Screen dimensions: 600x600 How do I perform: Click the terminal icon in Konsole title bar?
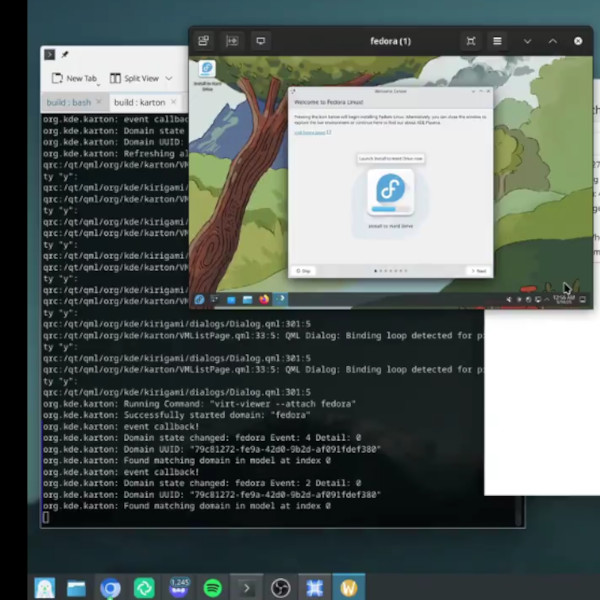[x=49, y=55]
